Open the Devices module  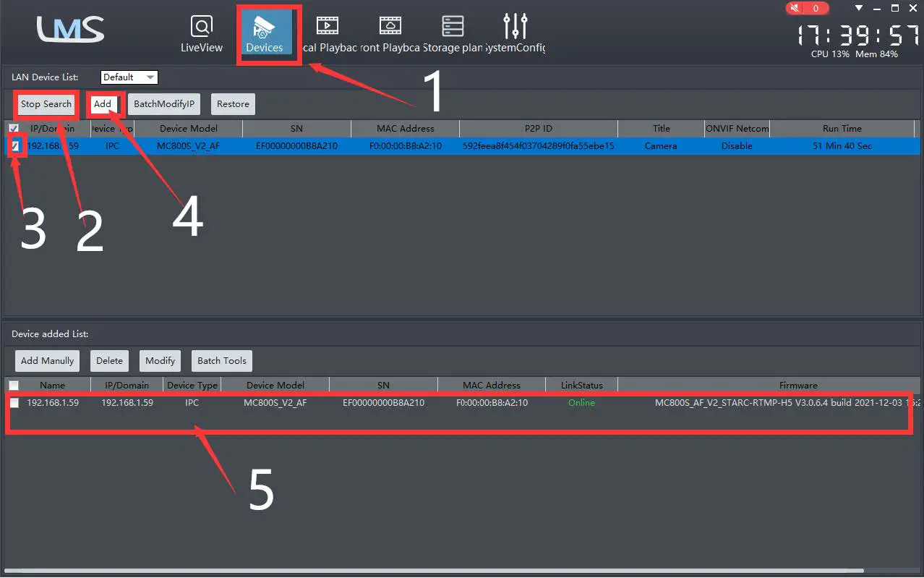coord(265,34)
